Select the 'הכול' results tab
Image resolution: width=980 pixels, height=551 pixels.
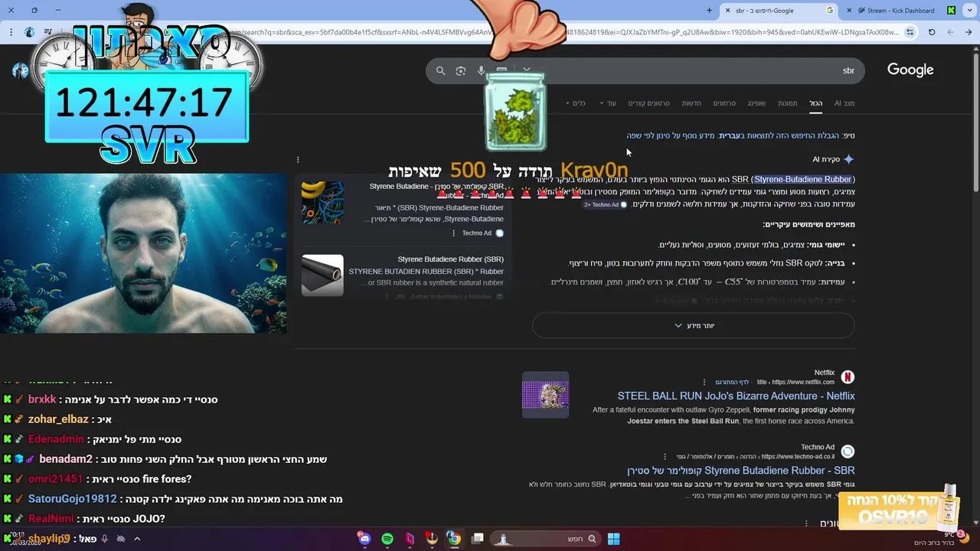pyautogui.click(x=816, y=103)
